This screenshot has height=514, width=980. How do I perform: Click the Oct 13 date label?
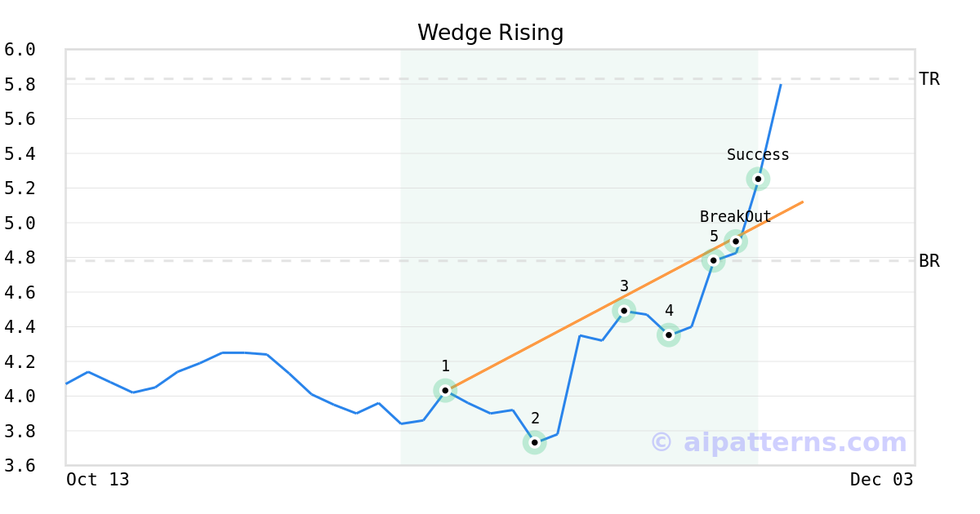click(x=98, y=480)
